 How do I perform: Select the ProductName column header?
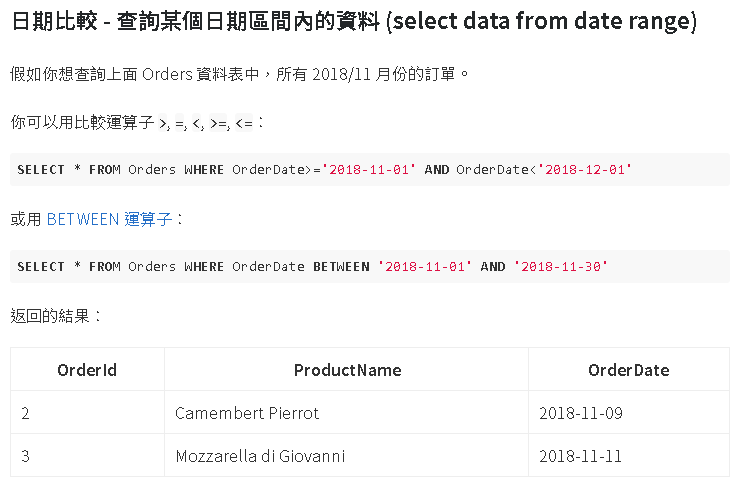346,370
